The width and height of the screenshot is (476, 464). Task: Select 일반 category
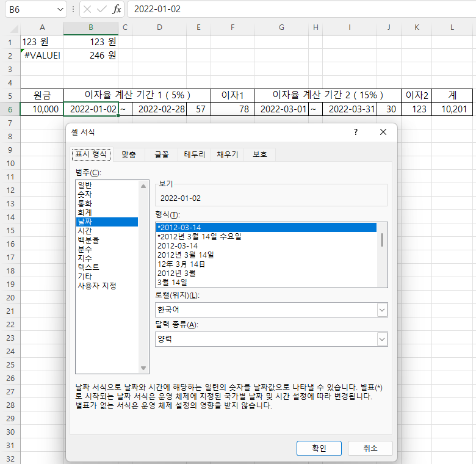[107, 185]
